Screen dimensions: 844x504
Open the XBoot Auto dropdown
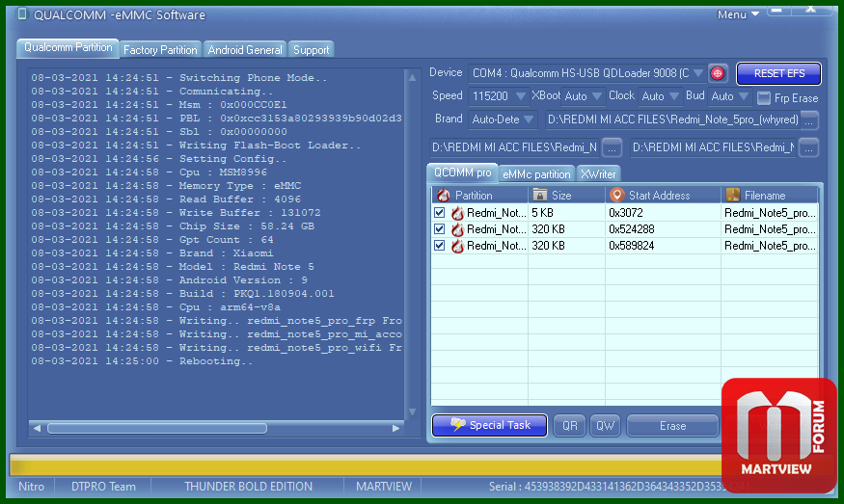coord(596,96)
